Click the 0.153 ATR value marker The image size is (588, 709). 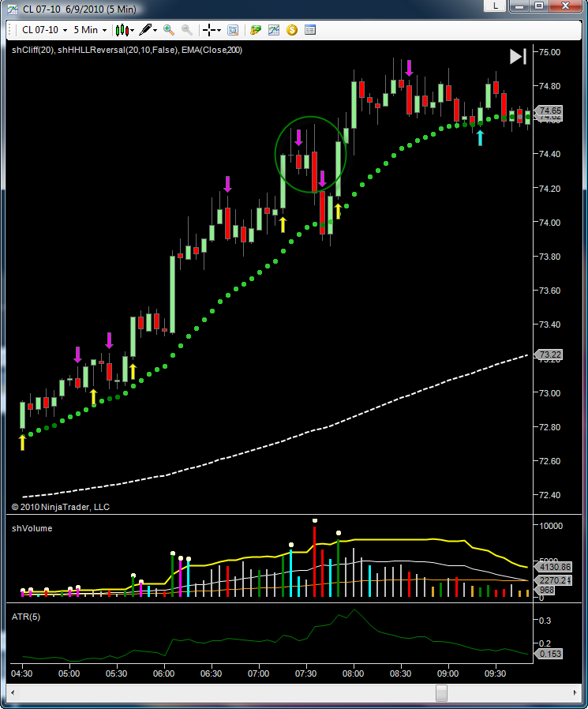pos(549,654)
